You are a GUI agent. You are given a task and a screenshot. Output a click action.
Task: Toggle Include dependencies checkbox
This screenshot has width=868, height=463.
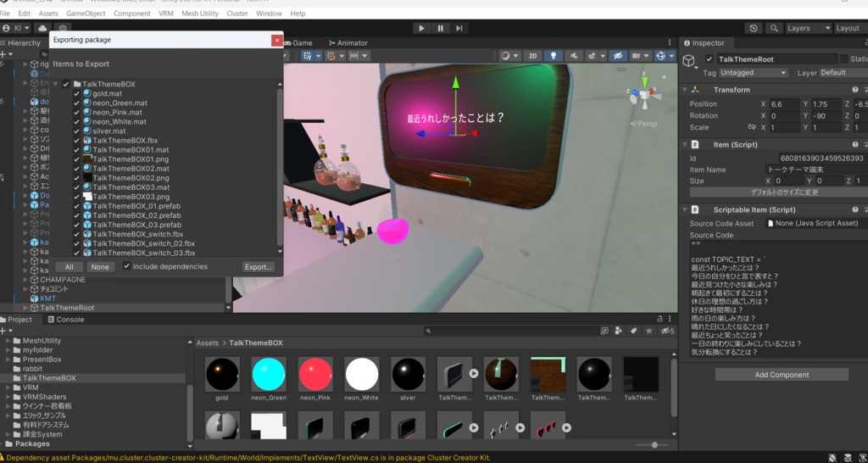(x=127, y=266)
